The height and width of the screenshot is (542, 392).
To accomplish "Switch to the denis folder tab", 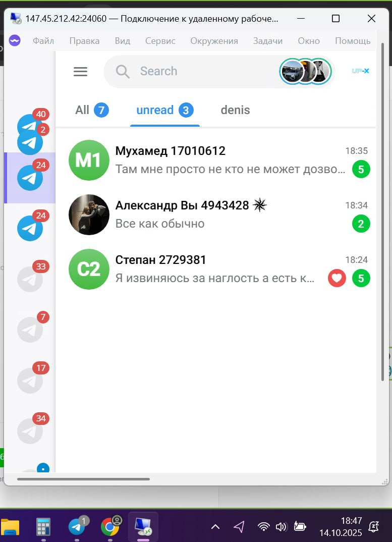I will (x=235, y=110).
